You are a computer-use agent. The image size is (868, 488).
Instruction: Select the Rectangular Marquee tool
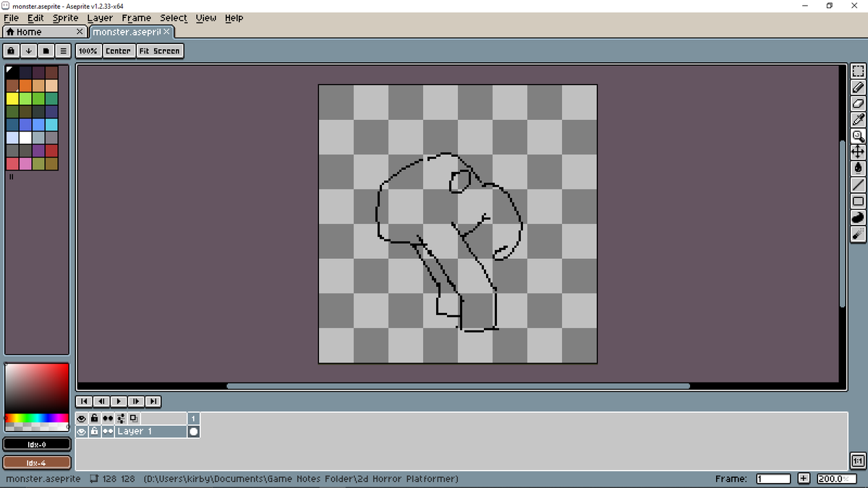858,72
